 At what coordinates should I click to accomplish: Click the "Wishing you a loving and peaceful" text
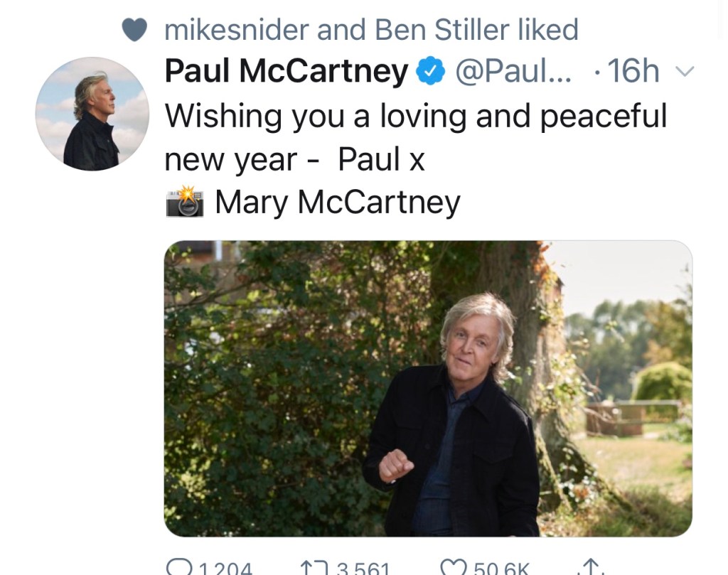pos(416,116)
